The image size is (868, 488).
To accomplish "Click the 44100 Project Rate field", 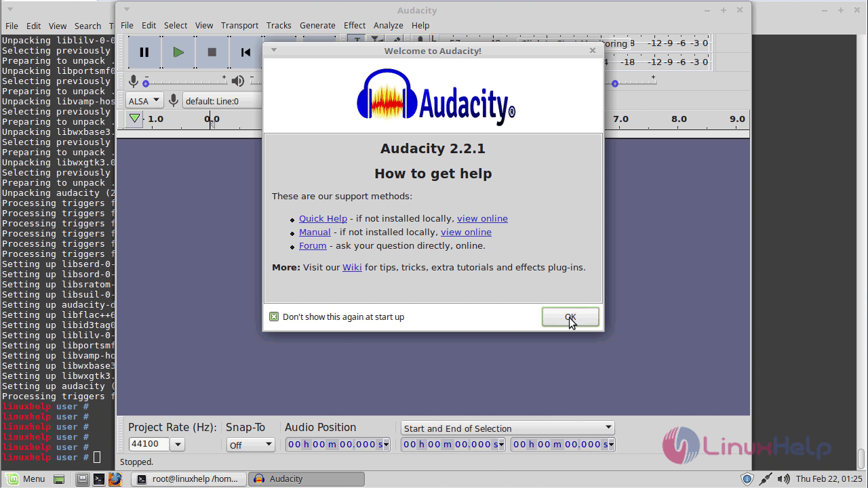I will point(149,445).
